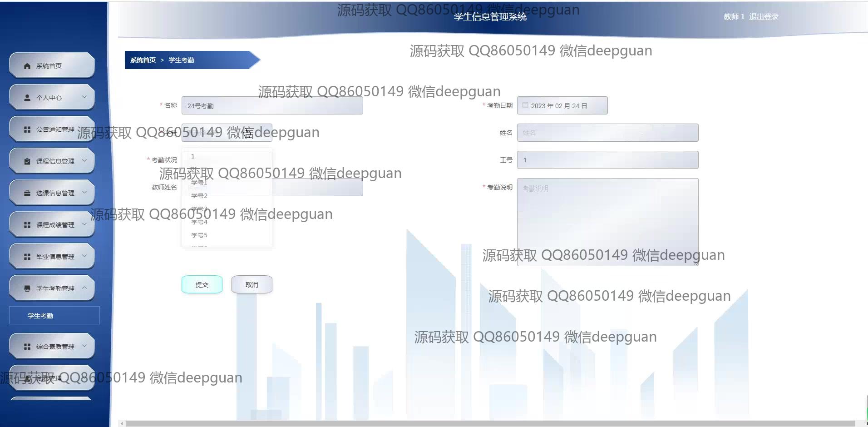Expand the 毕业信息管理 chevron
The height and width of the screenshot is (427, 868).
point(84,256)
